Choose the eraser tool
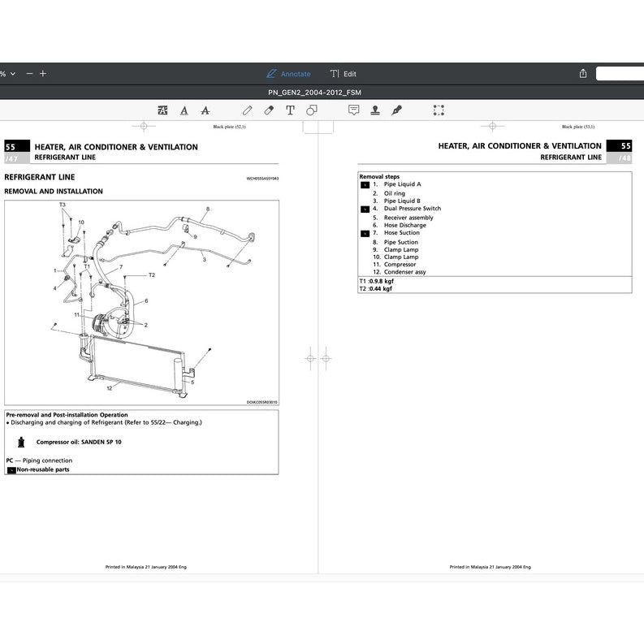Screen dimensions: 644x644 269,110
